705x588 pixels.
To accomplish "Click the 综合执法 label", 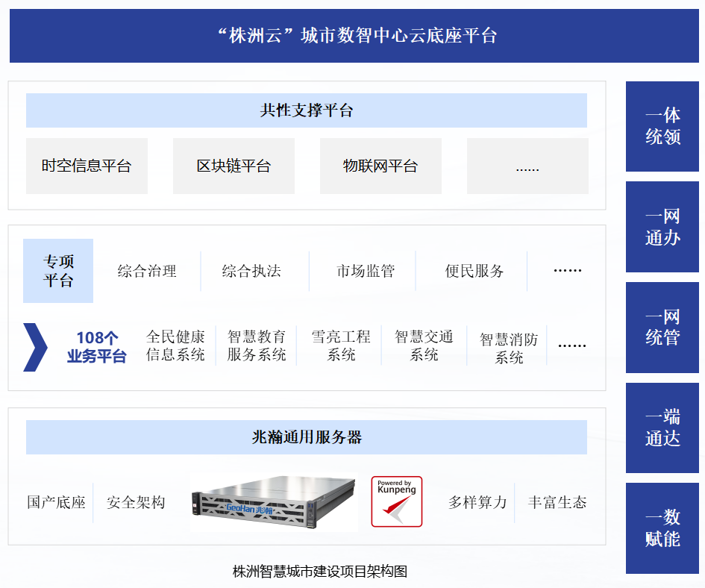I will pyautogui.click(x=251, y=271).
